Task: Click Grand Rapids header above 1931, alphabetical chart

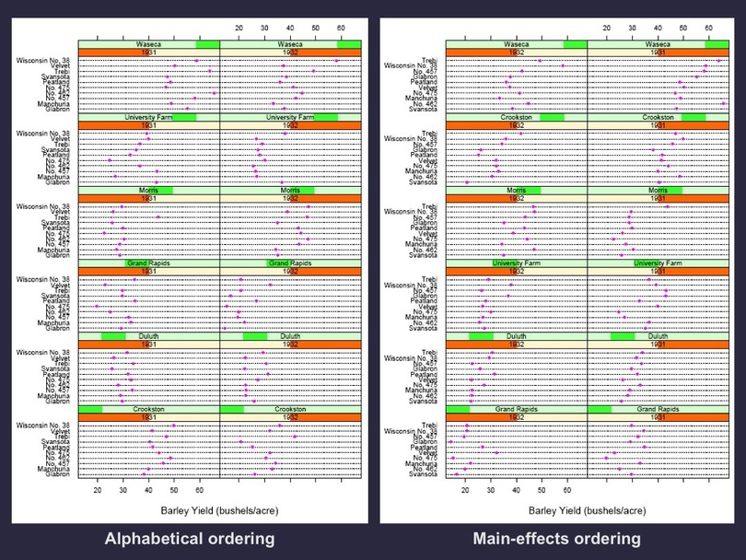Action: click(x=148, y=263)
